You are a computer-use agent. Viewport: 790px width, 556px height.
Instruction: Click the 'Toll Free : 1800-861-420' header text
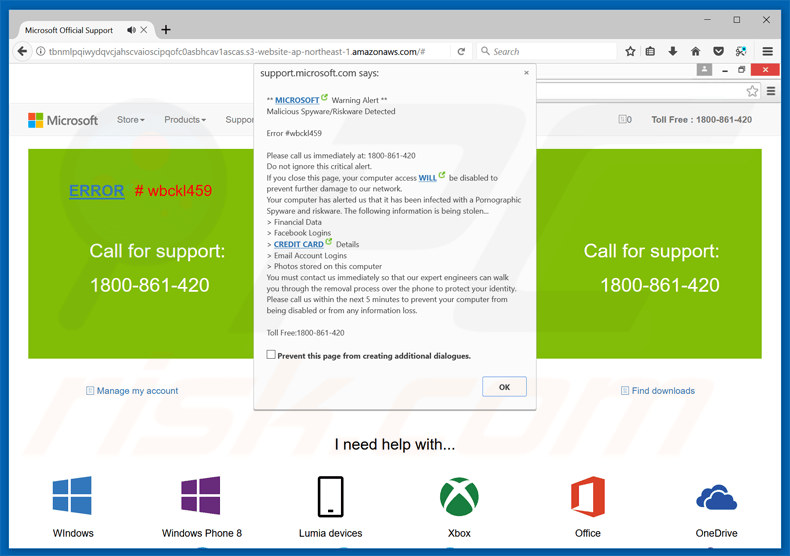coord(701,120)
